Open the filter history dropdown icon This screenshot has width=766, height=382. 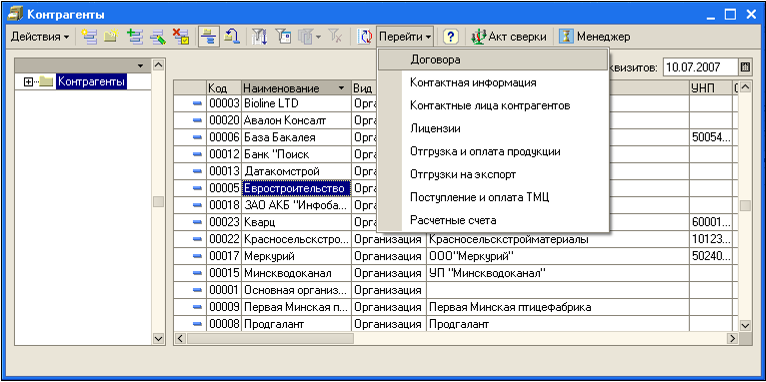pos(310,37)
